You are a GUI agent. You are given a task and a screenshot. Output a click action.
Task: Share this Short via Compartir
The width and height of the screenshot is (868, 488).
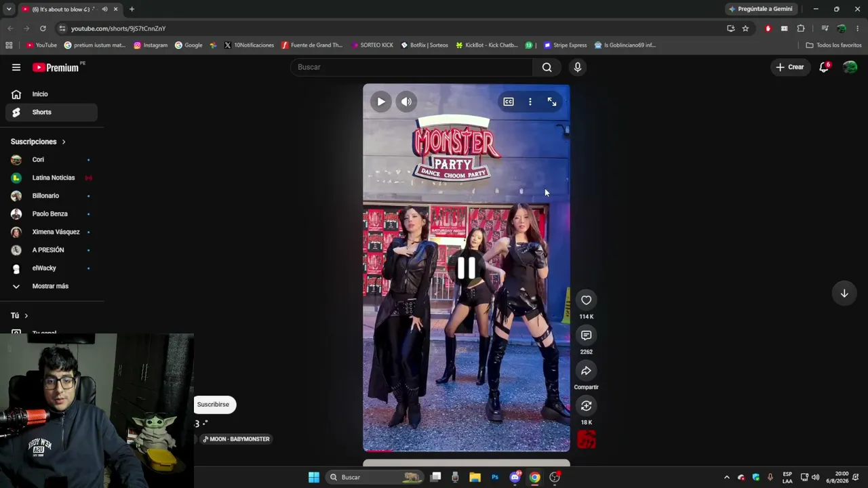pyautogui.click(x=587, y=371)
